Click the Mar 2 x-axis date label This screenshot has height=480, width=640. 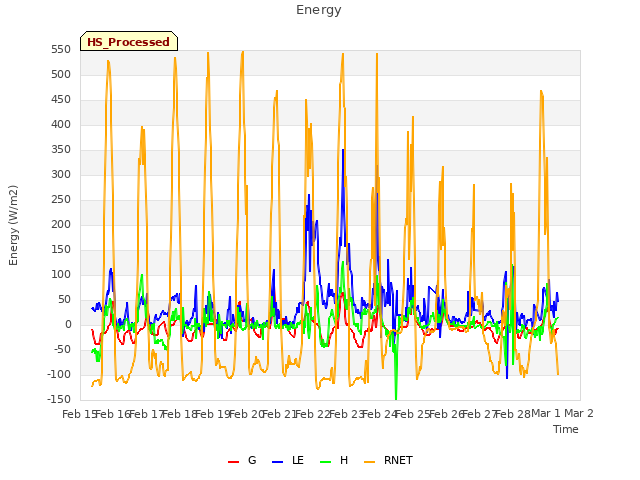(579, 413)
